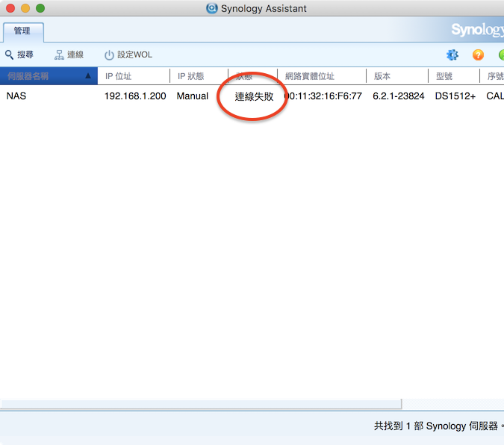Click IP address 192.168.1.200
This screenshot has width=504, height=445.
135,96
